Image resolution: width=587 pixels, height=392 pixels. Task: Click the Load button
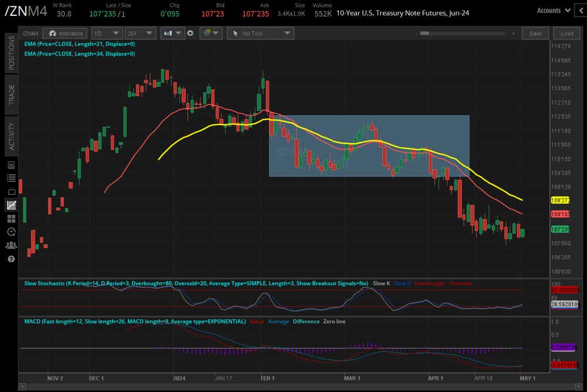(566, 33)
